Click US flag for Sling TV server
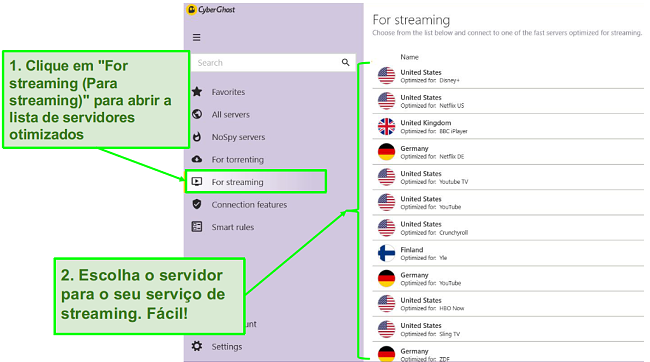Screen dimensions: 650x362 (x=386, y=329)
